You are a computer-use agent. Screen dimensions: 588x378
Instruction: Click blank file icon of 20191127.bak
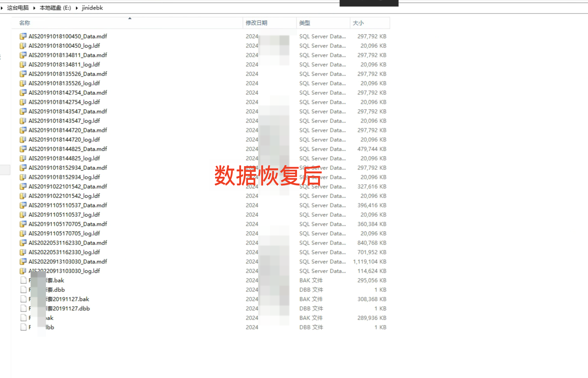pos(23,299)
